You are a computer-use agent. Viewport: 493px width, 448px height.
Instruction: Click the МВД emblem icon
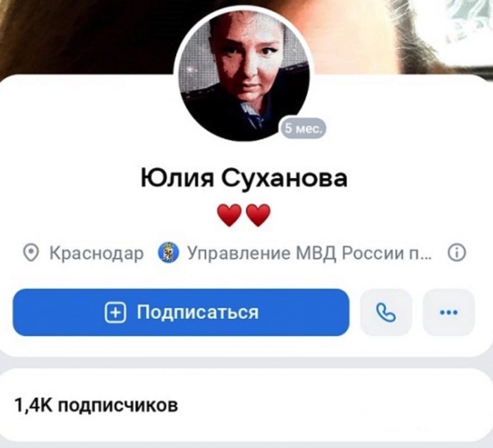click(168, 253)
